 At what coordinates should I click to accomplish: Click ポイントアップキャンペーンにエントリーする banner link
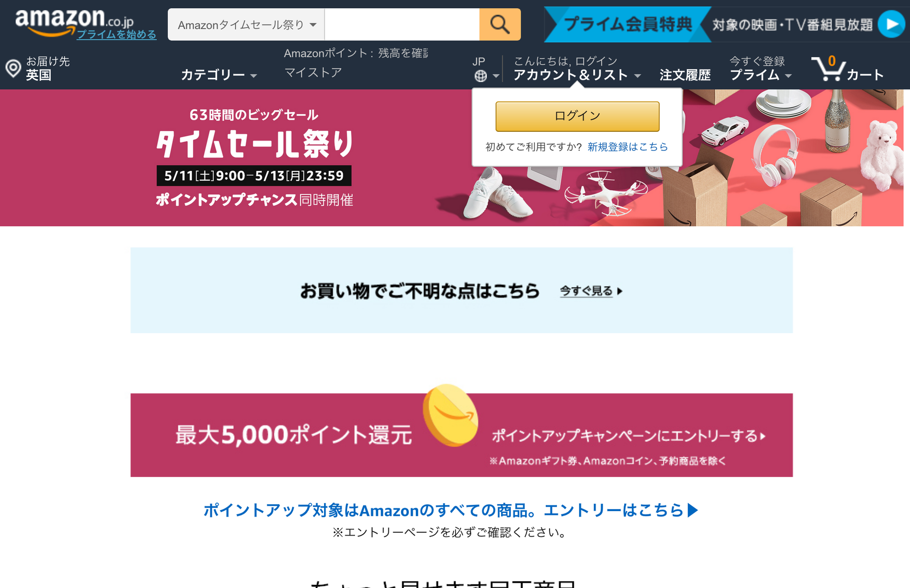[629, 436]
